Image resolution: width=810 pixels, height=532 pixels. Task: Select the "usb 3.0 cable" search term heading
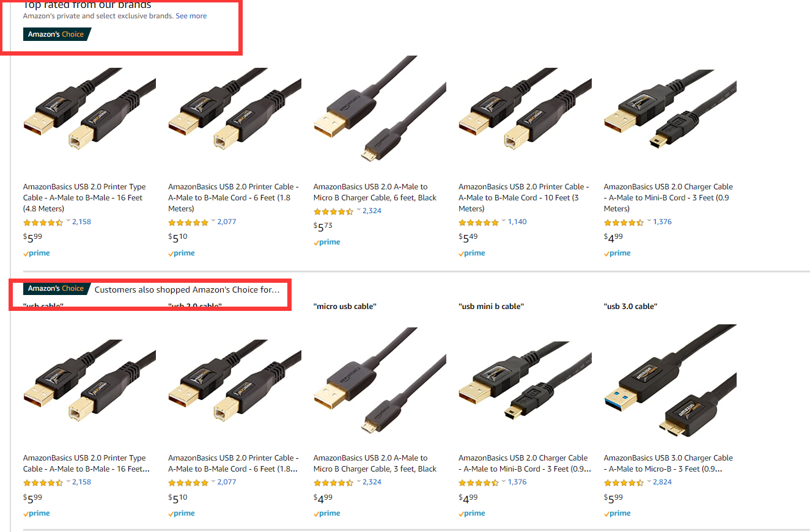pos(630,307)
